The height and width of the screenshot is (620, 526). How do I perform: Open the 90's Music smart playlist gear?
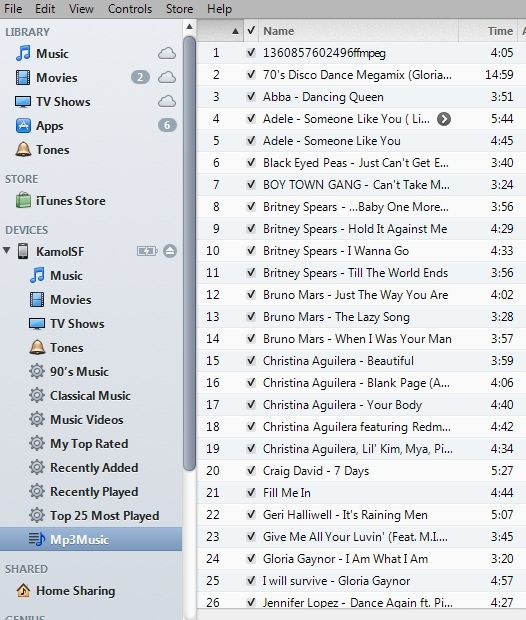[x=37, y=371]
